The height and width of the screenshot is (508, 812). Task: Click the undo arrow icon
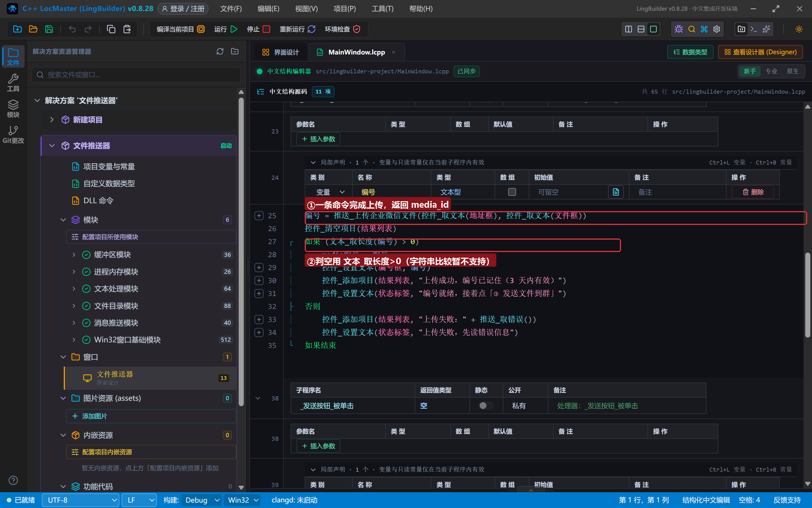coord(72,29)
